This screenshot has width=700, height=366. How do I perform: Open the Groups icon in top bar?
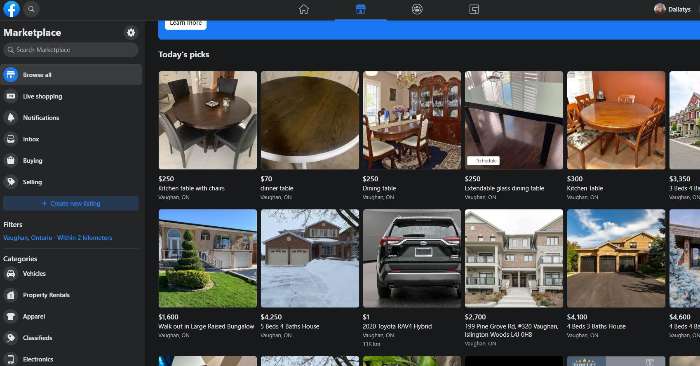tap(417, 9)
